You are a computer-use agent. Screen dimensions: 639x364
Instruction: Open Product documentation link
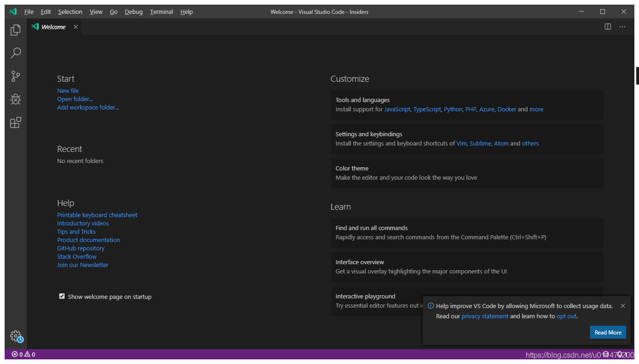point(88,240)
